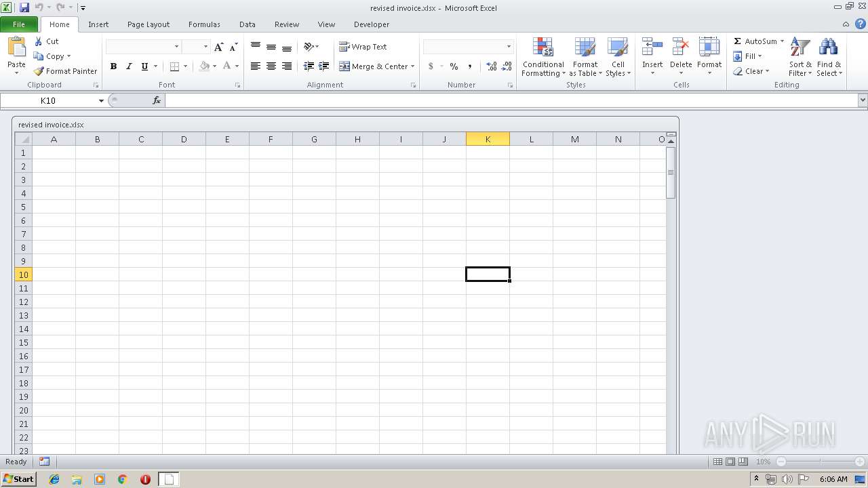Click the Paste clipboard icon
The image size is (868, 488).
coord(16,47)
